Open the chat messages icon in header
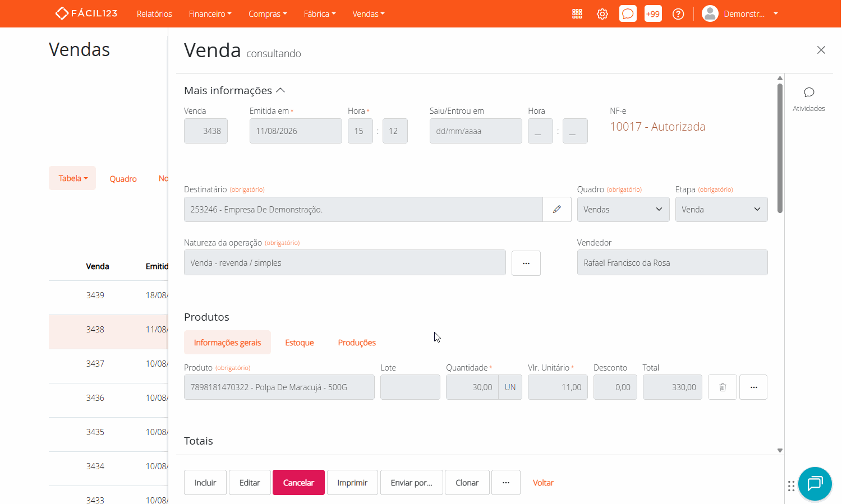This screenshot has height=504, width=842. coord(628,14)
